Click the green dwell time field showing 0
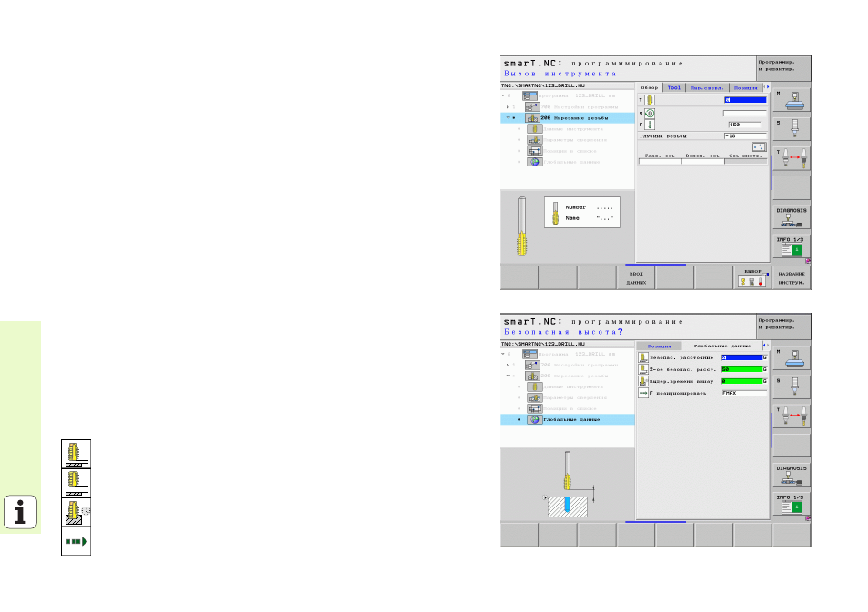Screen dimensions: 868x612 click(x=742, y=381)
